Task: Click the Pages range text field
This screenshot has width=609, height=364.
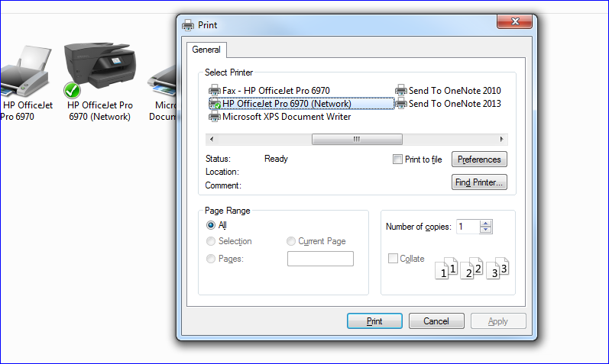Action: point(320,259)
